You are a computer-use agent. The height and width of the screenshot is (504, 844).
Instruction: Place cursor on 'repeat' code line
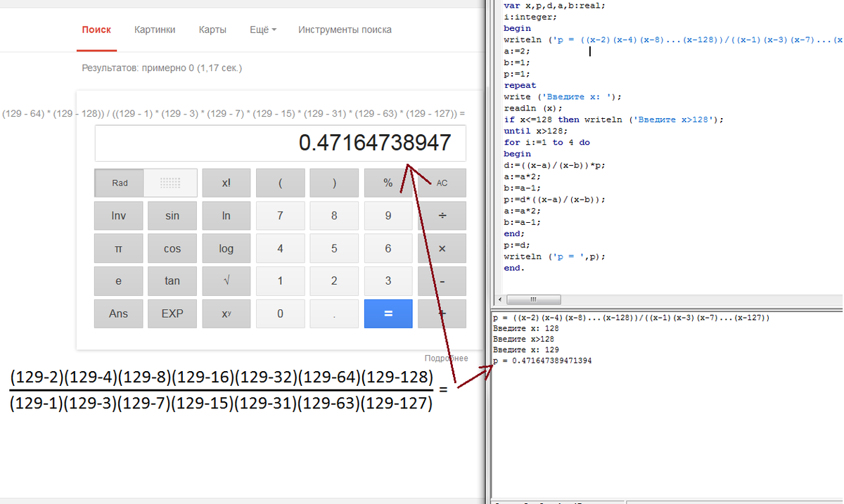click(x=520, y=86)
